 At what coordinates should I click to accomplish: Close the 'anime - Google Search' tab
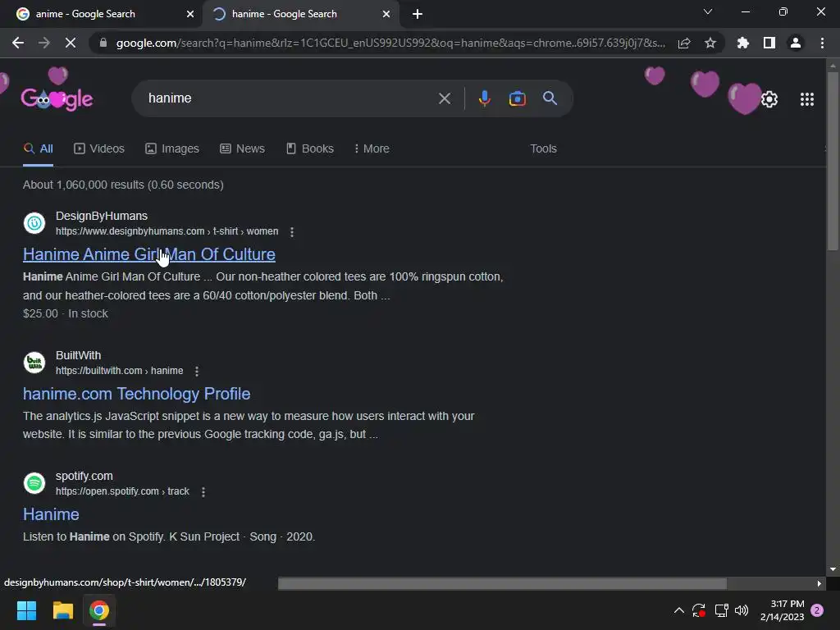[x=190, y=14]
